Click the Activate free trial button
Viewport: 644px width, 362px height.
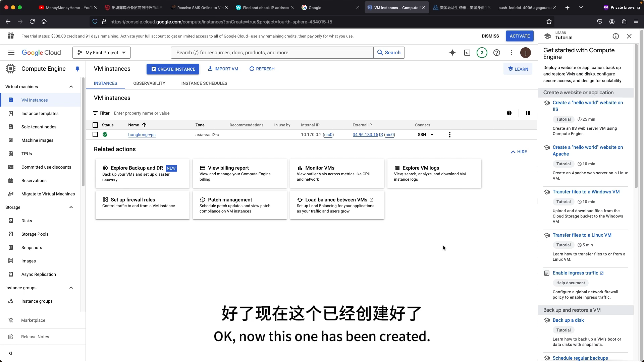520,36
